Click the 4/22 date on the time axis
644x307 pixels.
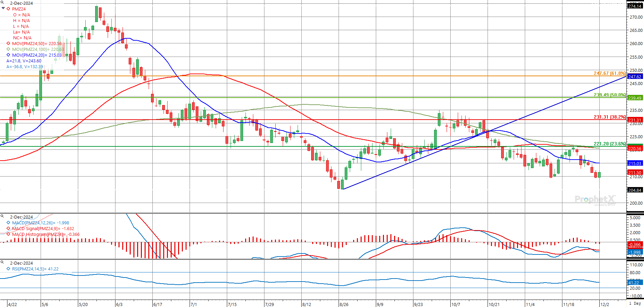click(13, 304)
